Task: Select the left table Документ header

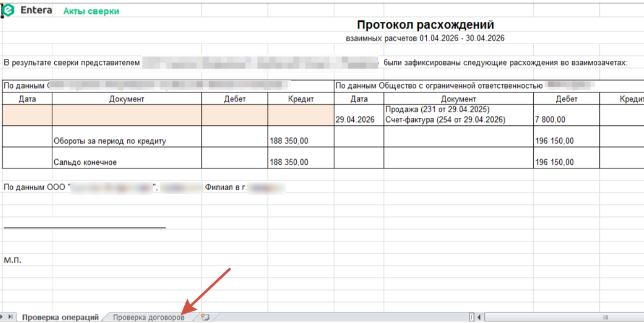Action: point(127,99)
